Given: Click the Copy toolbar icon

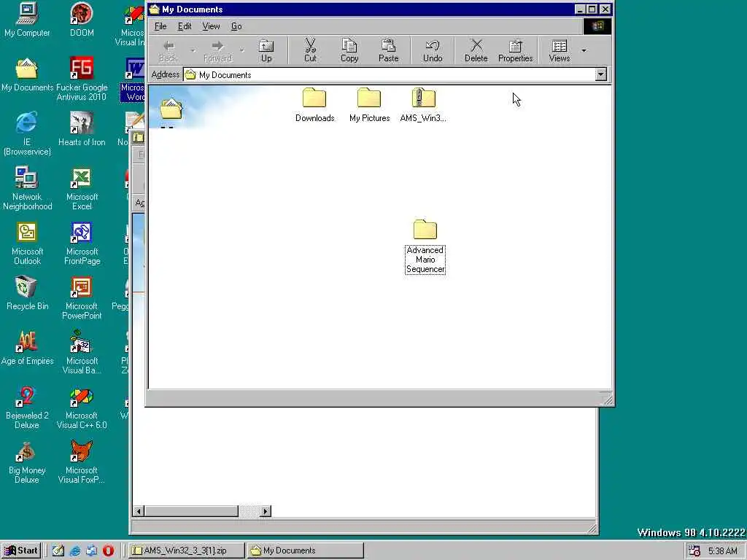Looking at the screenshot, I should [349, 46].
